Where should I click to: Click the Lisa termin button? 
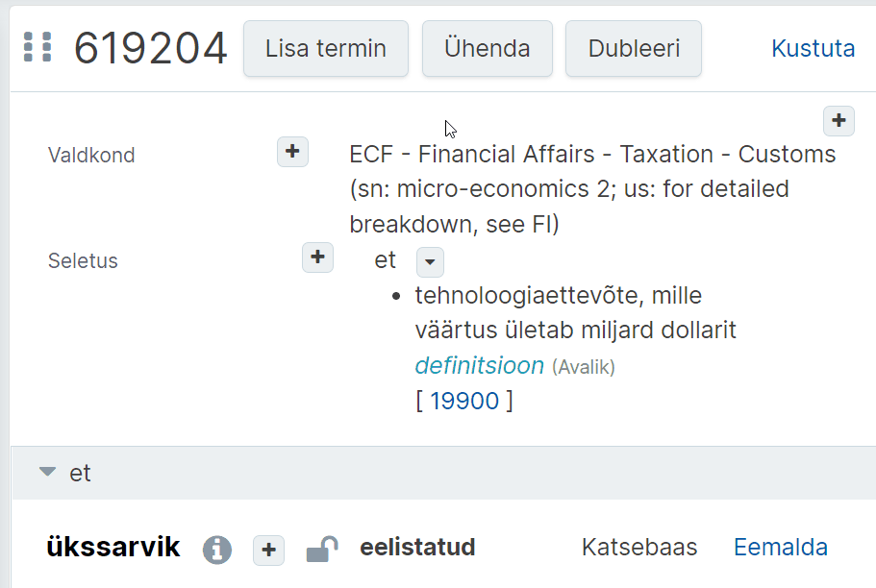coord(326,49)
